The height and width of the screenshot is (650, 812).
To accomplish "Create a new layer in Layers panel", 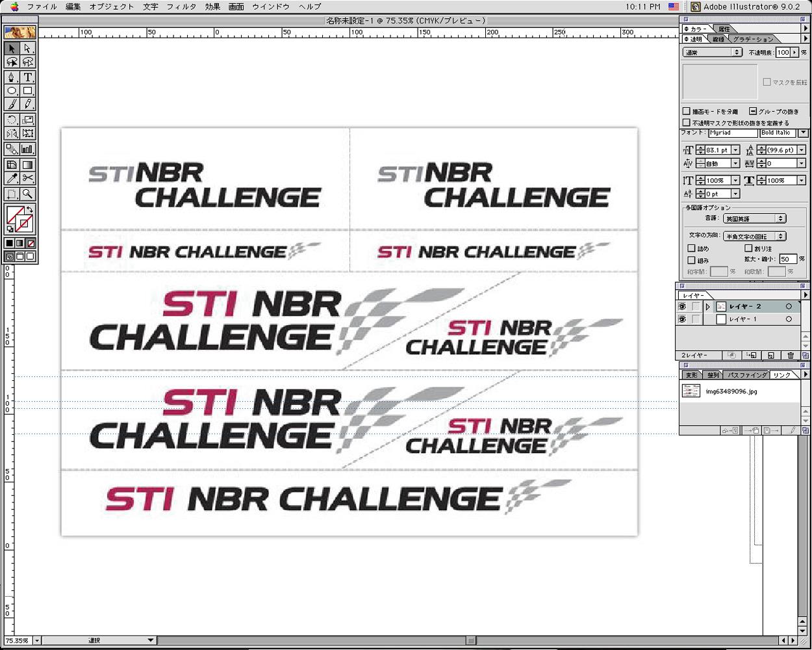I will pos(770,356).
